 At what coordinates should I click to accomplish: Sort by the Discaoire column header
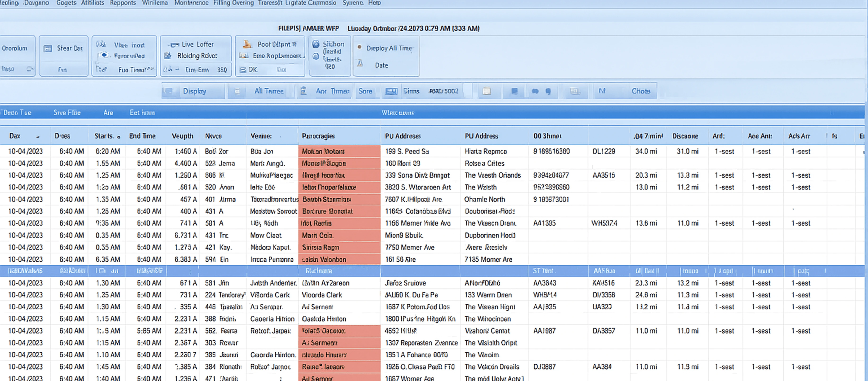click(x=685, y=136)
